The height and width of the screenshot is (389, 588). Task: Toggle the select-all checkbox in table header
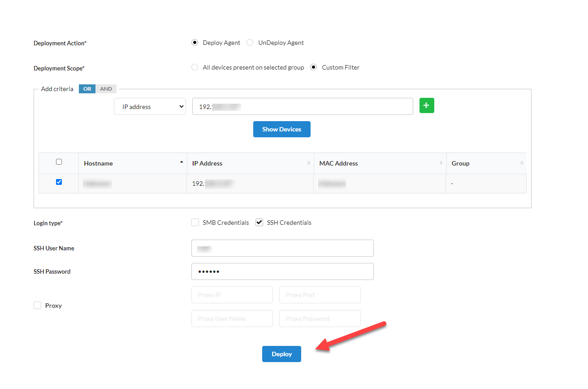click(x=59, y=162)
